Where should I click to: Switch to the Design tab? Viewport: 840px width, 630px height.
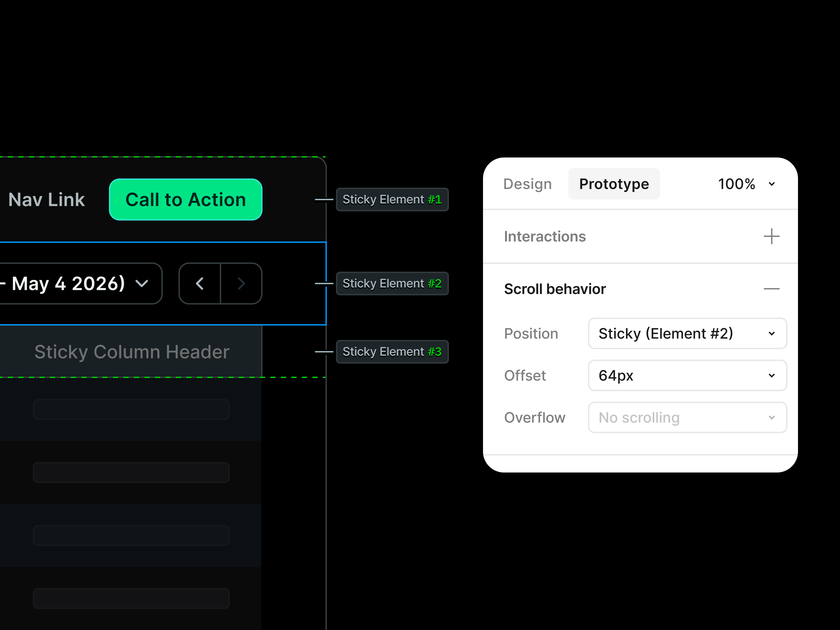click(527, 184)
